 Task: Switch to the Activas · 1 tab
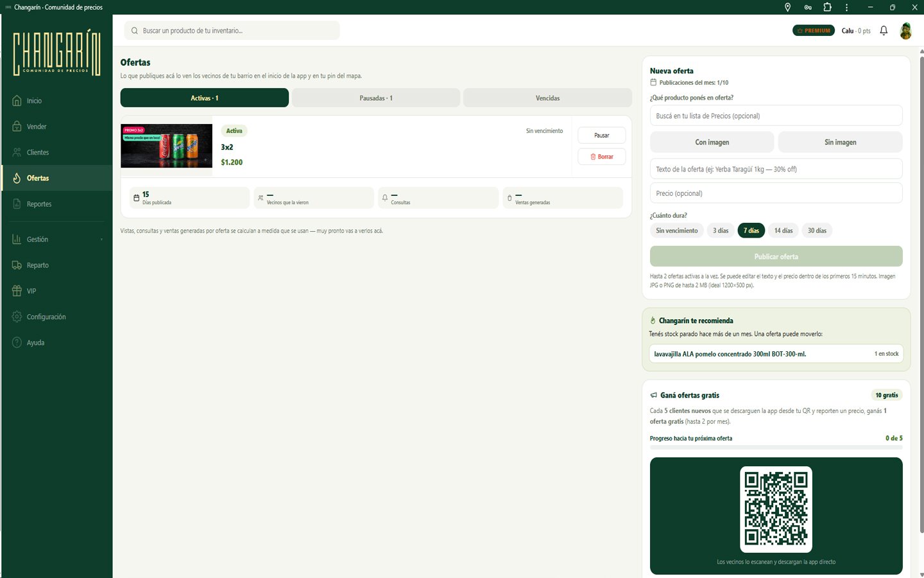coord(205,98)
